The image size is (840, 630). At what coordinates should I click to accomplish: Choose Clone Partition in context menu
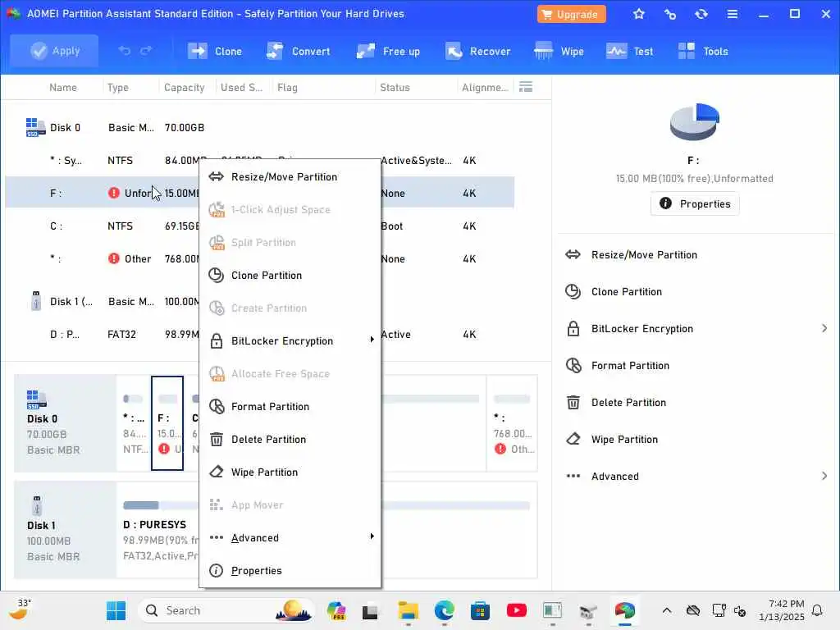pyautogui.click(x=290, y=276)
